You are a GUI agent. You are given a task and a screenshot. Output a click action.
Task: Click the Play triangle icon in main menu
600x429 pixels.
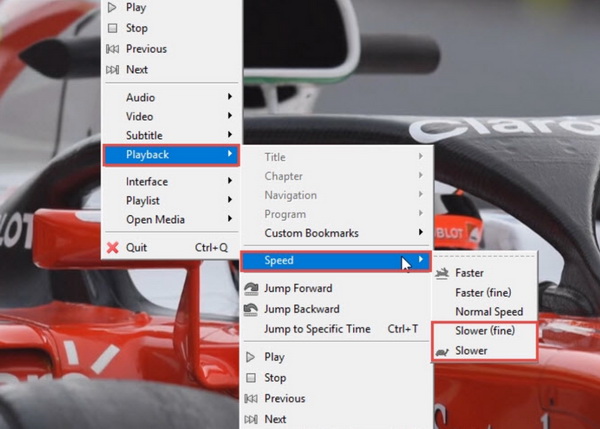pyautogui.click(x=112, y=7)
